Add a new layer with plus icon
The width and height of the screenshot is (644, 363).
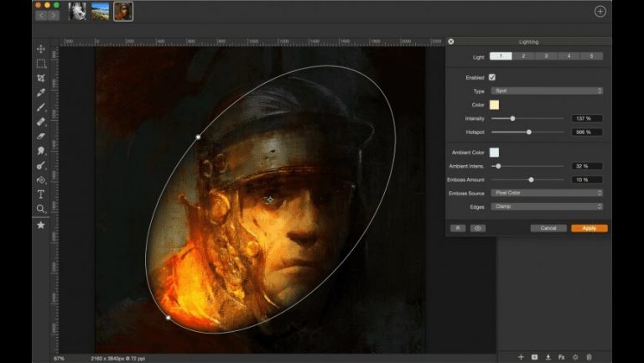point(521,357)
